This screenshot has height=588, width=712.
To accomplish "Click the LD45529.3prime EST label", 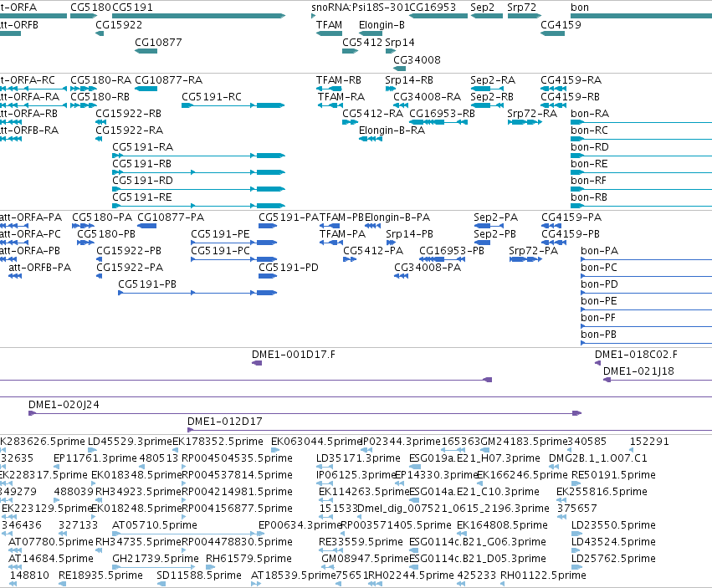I will pos(130,442).
